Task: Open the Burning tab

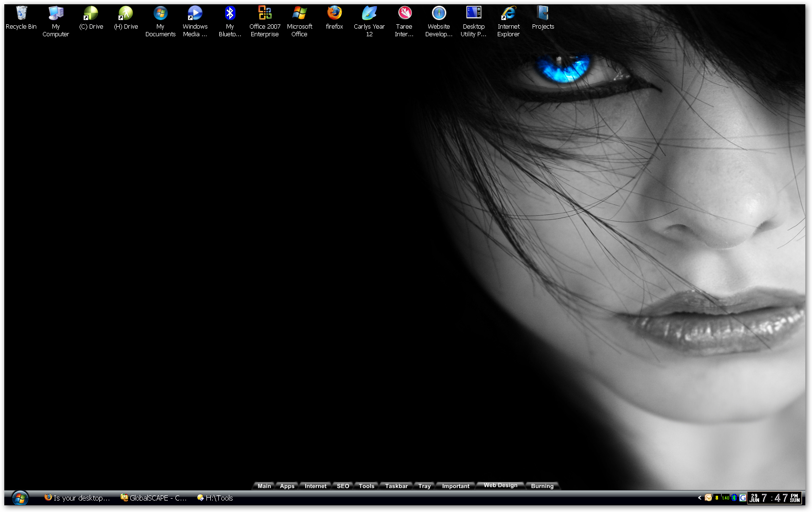Action: 542,486
